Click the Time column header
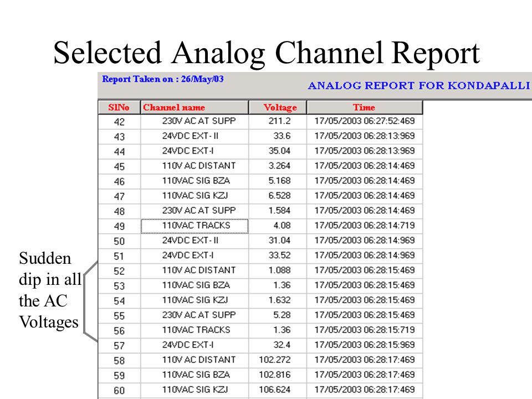Screen dimensions: 532x399 tap(365, 107)
